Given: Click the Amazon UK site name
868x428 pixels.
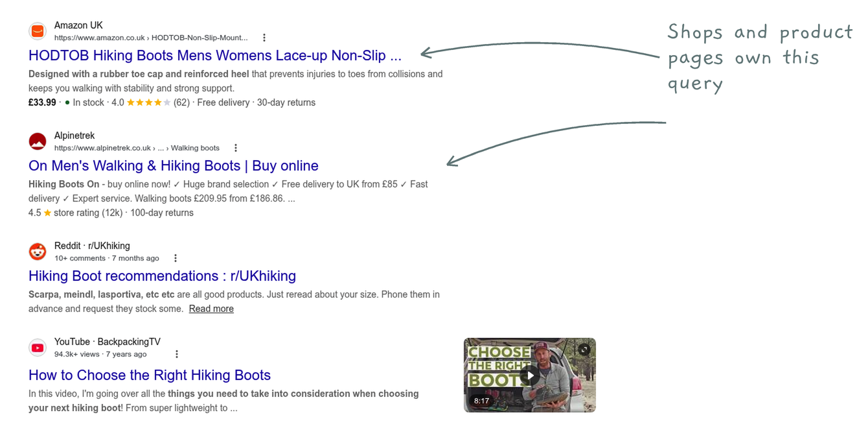Looking at the screenshot, I should coord(78,25).
